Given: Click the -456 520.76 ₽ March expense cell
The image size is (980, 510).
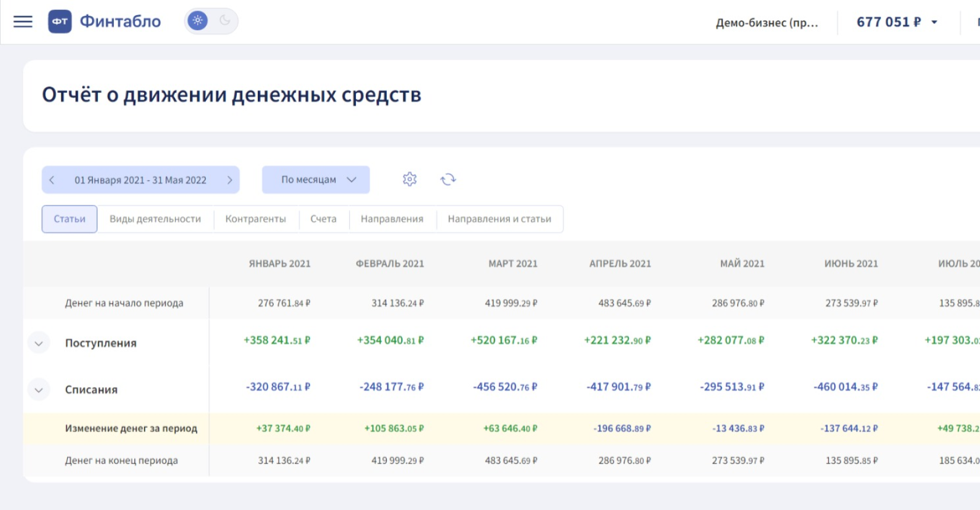Looking at the screenshot, I should coord(505,387).
